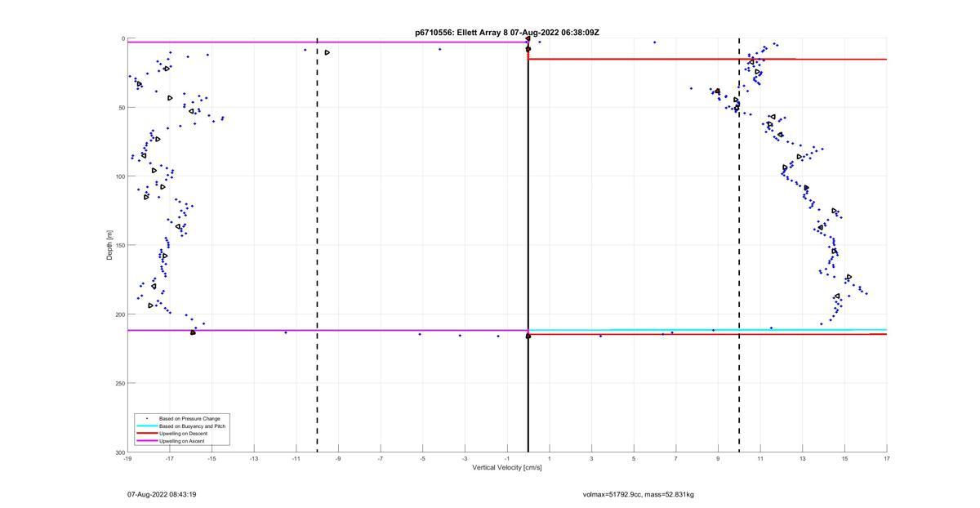Screen dimensions: 980x508
Task: Click the timestamp 07-Aug-2022 08:43:19 footer text
Action: (x=162, y=494)
